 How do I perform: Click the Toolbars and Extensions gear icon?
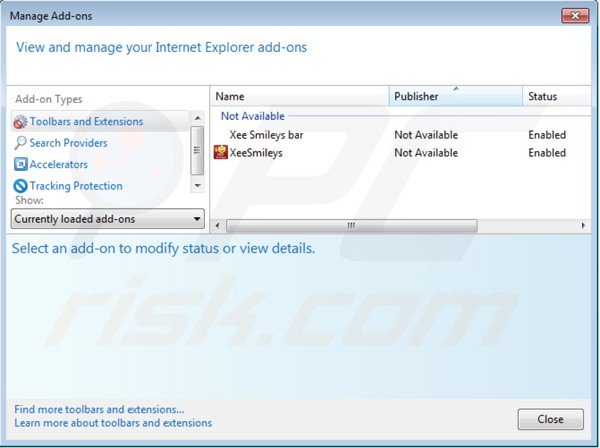click(20, 122)
